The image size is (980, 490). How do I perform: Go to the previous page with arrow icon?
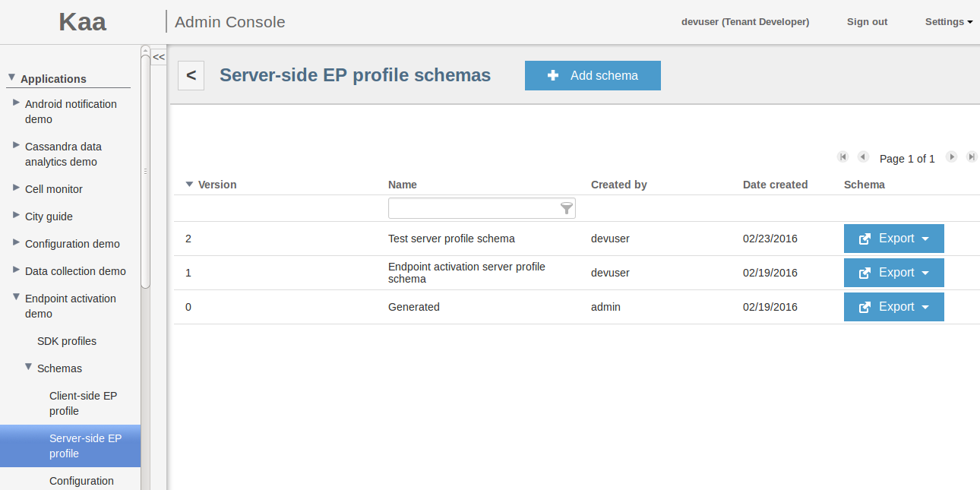[863, 156]
